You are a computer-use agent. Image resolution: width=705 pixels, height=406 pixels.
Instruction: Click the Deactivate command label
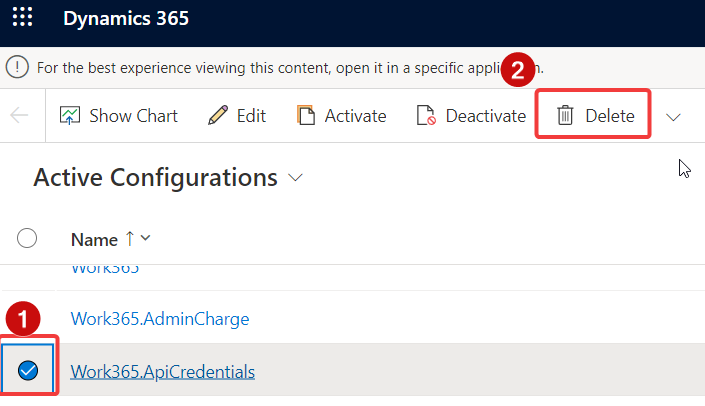pyautogui.click(x=486, y=116)
